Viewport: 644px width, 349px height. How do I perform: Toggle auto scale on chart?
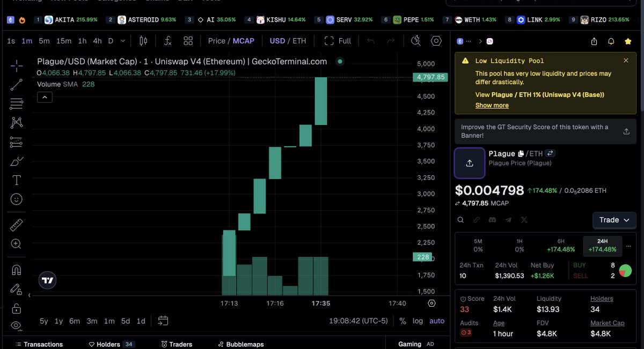(437, 321)
